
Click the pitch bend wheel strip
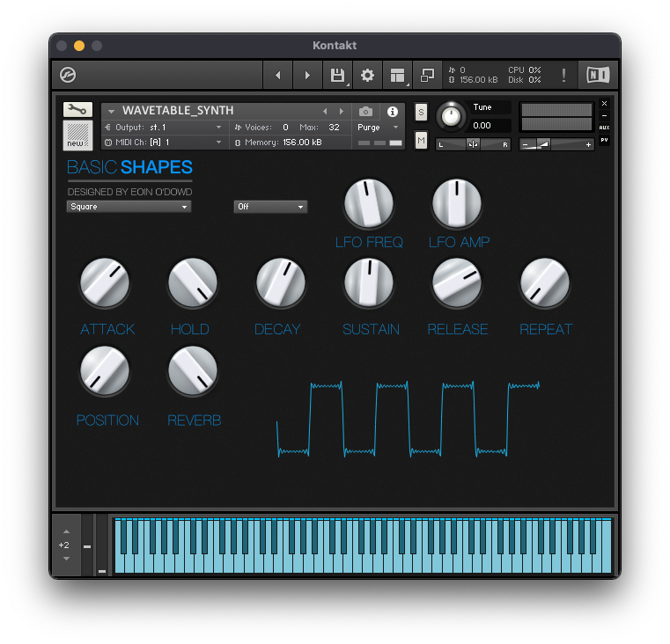(x=87, y=545)
